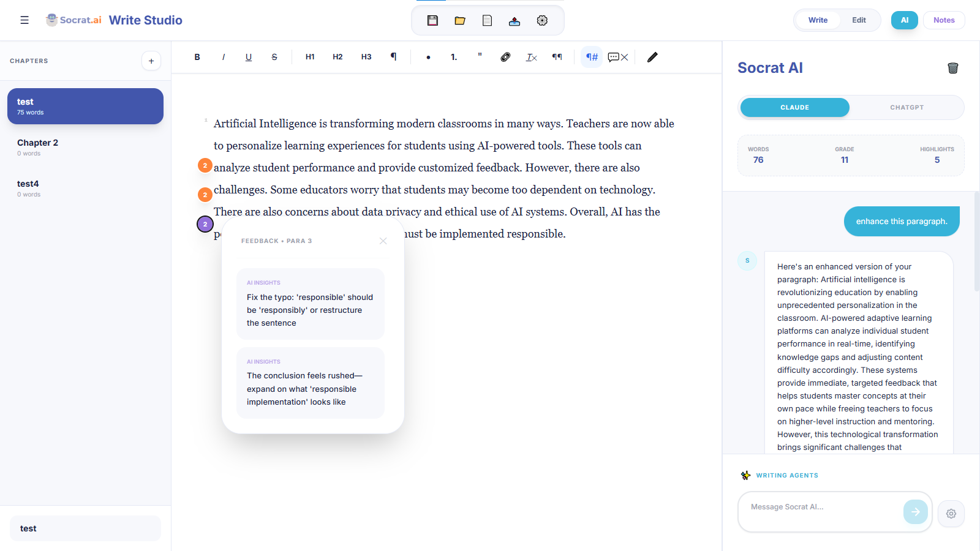Screen dimensions: 980x551
Task: Click the pencil icon in the toolbar
Action: (x=652, y=57)
